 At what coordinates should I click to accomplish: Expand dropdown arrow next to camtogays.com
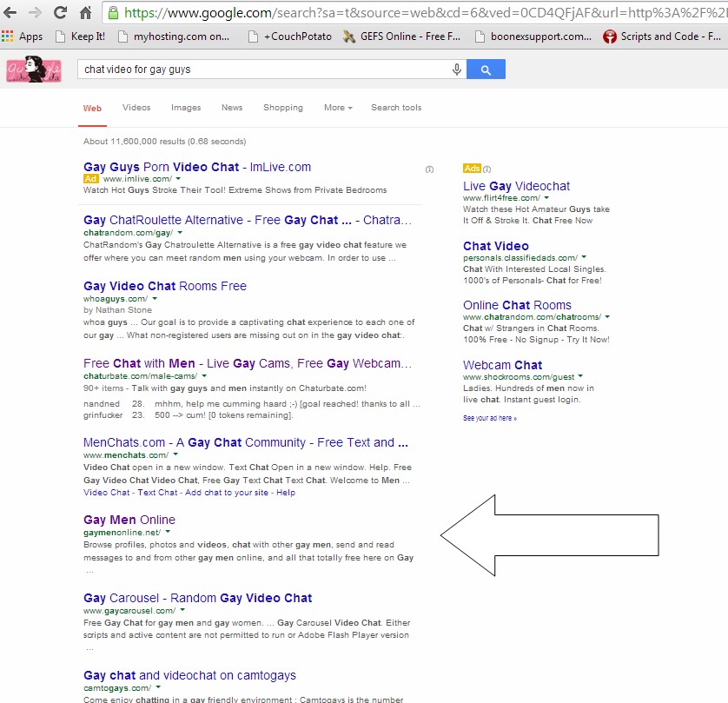[x=158, y=687]
